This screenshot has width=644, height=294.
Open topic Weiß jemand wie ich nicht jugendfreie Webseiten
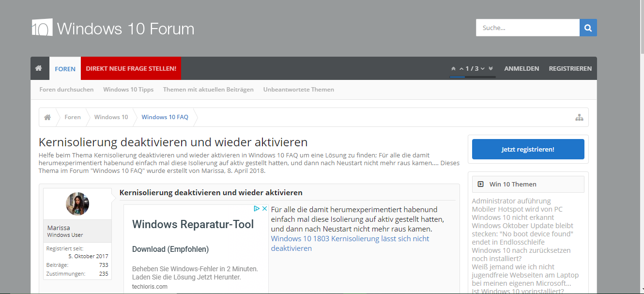(x=525, y=275)
